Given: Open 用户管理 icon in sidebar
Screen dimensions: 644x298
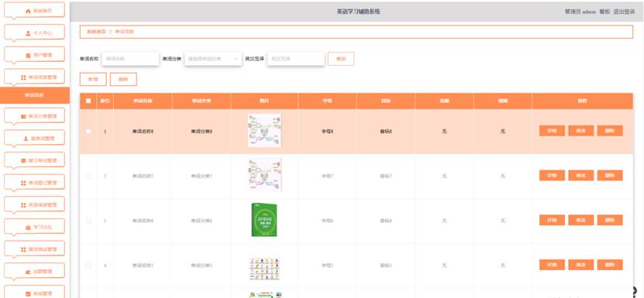Looking at the screenshot, I should [28, 56].
